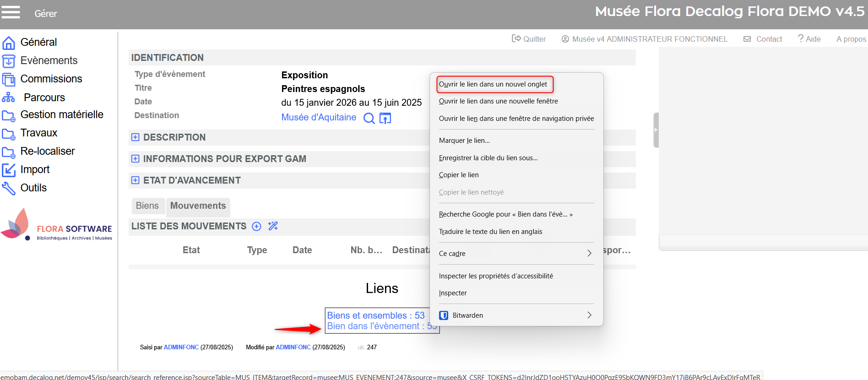Open Général via the home icon
This screenshot has width=868, height=380.
[9, 43]
